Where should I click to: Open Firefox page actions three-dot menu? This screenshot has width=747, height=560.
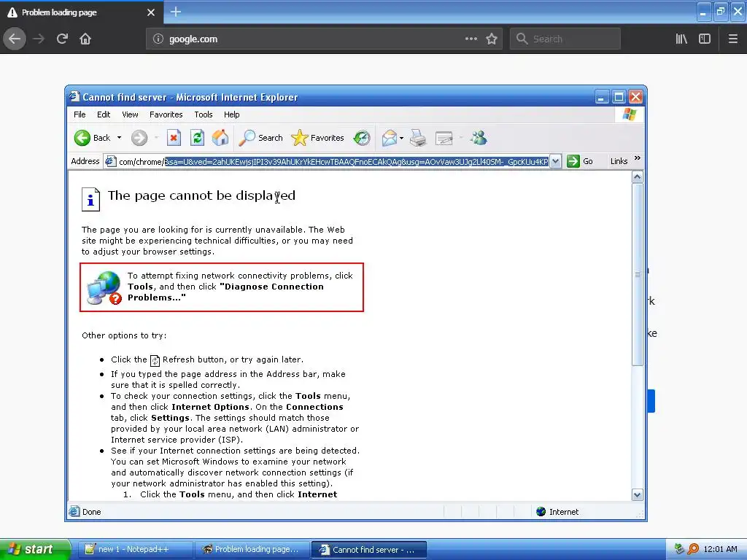click(x=471, y=39)
